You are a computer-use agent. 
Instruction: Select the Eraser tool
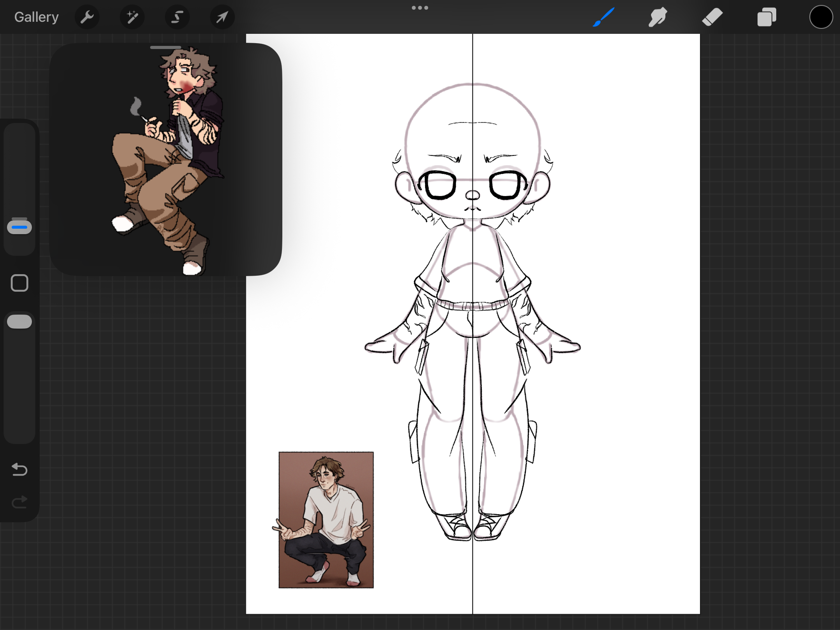click(x=712, y=17)
